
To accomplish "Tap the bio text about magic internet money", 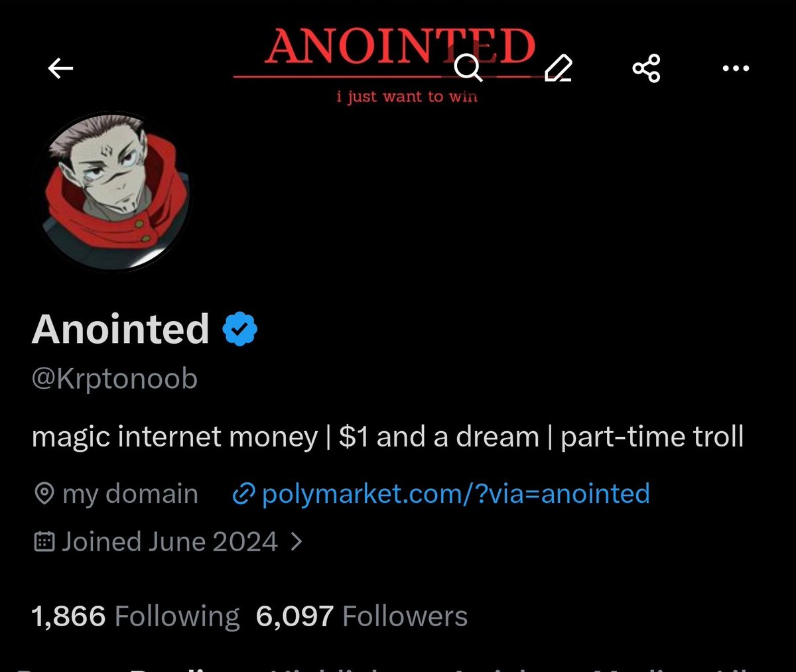I will [387, 437].
